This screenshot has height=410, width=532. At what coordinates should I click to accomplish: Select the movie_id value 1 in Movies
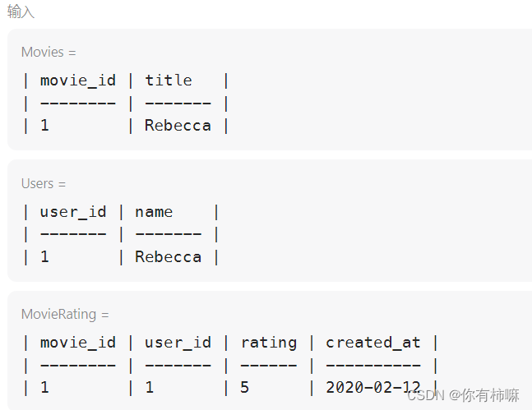tap(44, 126)
